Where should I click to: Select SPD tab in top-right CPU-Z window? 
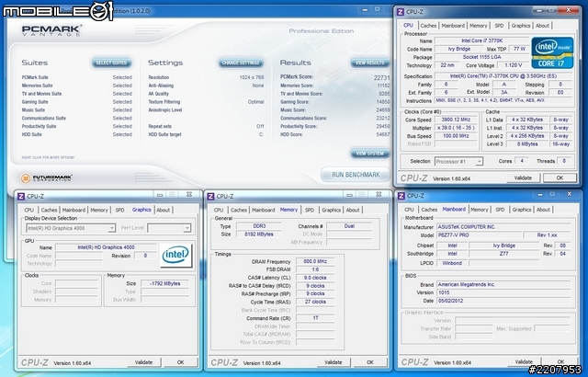(499, 26)
